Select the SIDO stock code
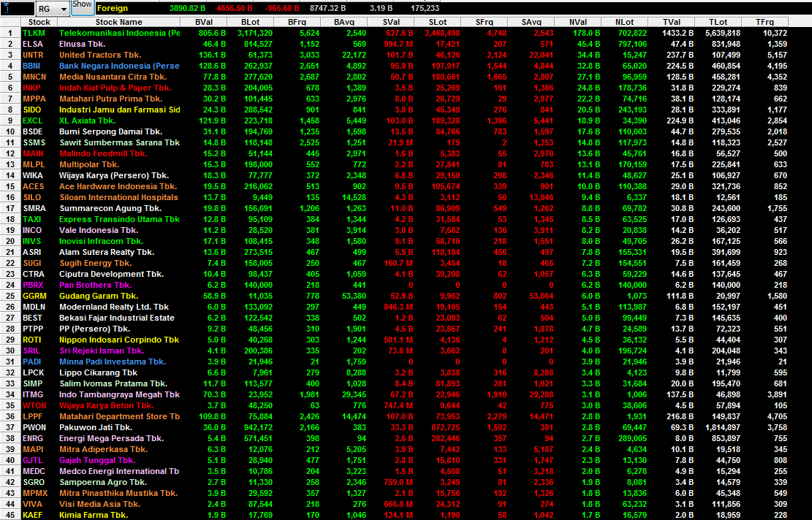Screen dimensions: 812x520 [31, 110]
